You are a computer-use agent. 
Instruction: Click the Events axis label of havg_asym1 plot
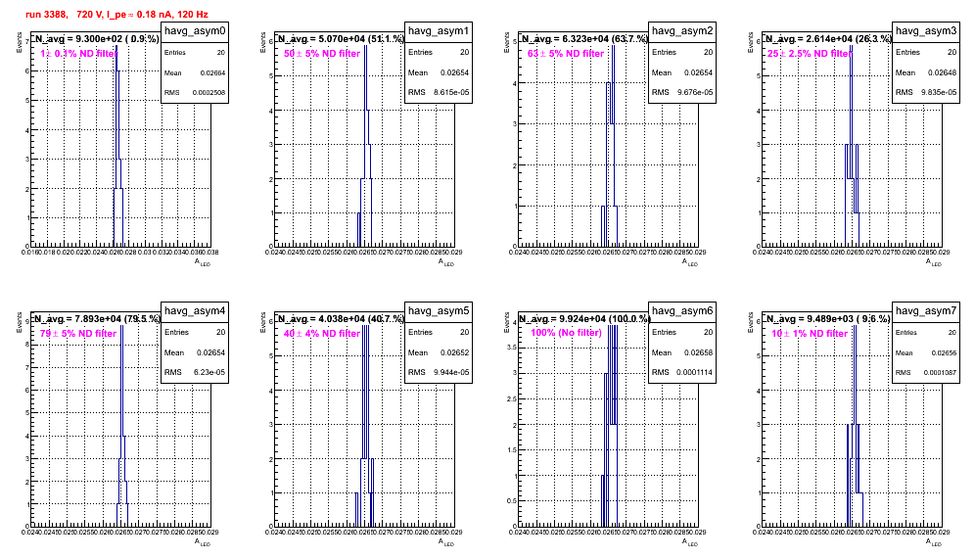click(263, 42)
